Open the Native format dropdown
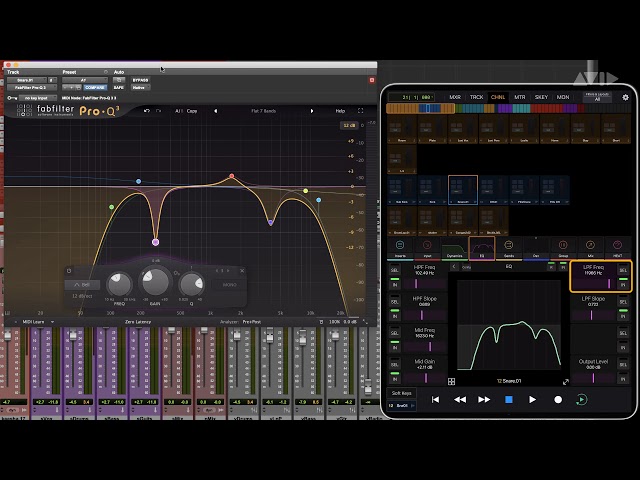 141,87
